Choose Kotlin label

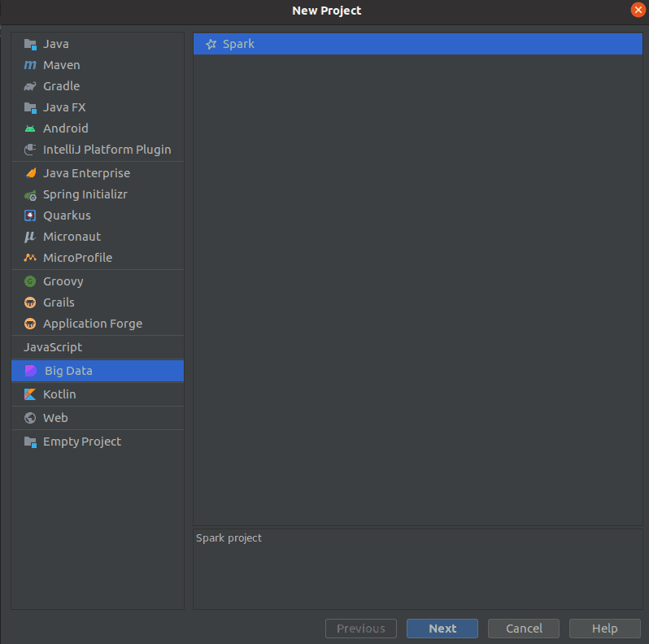coord(59,394)
